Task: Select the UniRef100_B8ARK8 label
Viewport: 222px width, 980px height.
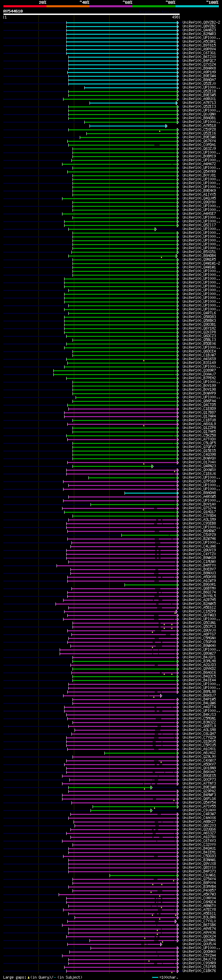Action: tap(199, 68)
